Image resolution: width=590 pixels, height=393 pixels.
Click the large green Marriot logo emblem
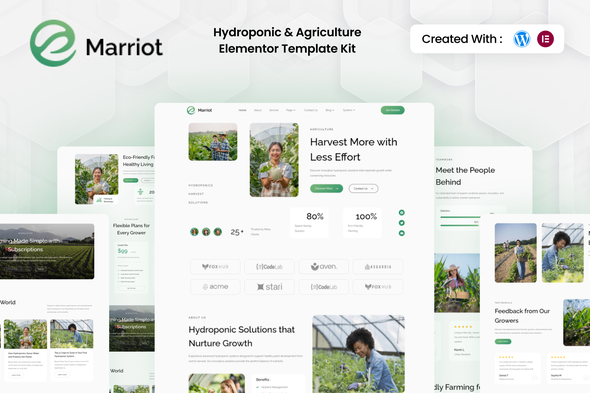tap(53, 43)
